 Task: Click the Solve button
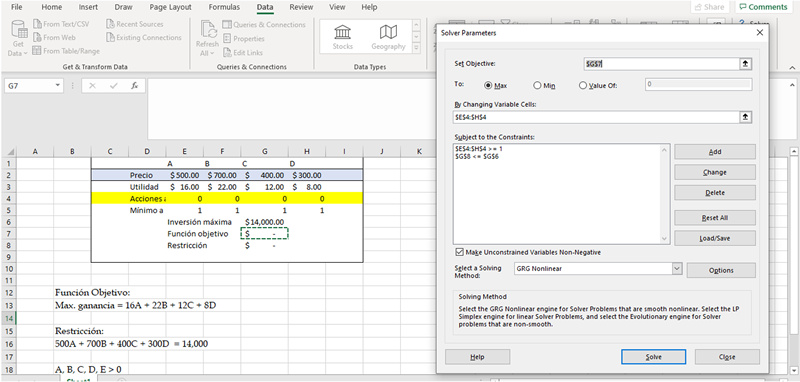tap(653, 357)
